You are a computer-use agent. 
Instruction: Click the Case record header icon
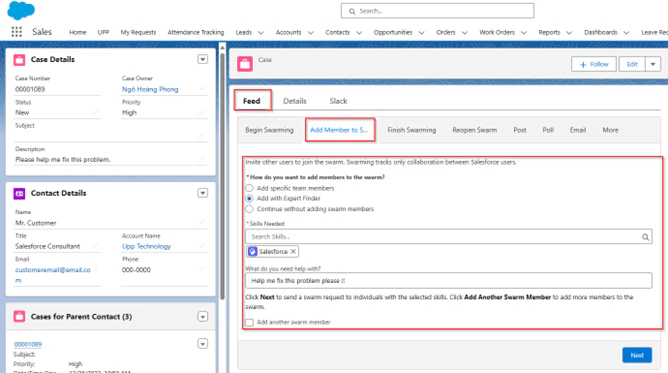pos(245,64)
